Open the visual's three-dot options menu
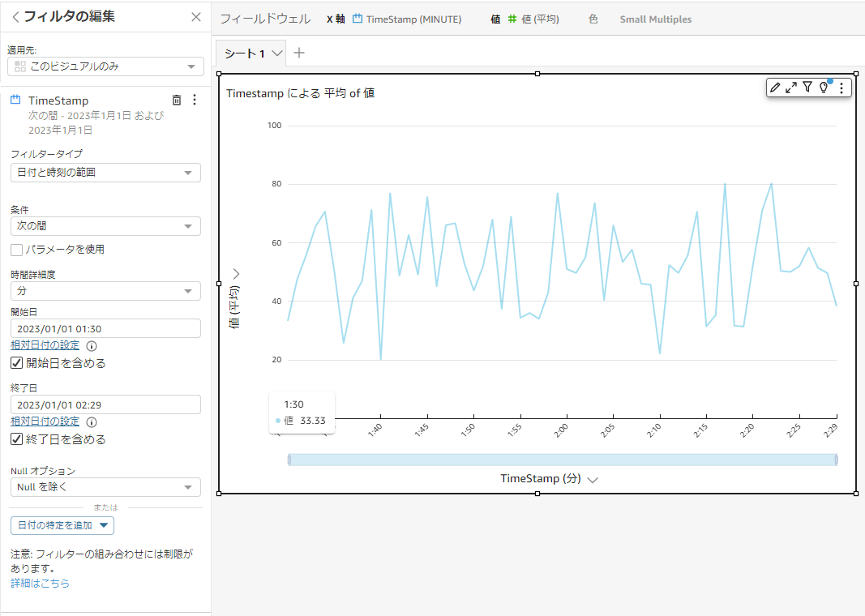865x616 pixels. 841,88
